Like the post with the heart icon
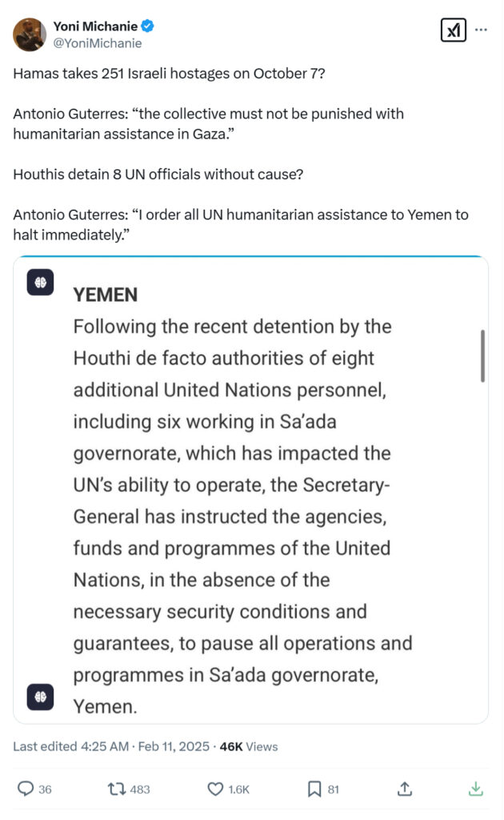Screen dimensions: 504x820 [215, 789]
